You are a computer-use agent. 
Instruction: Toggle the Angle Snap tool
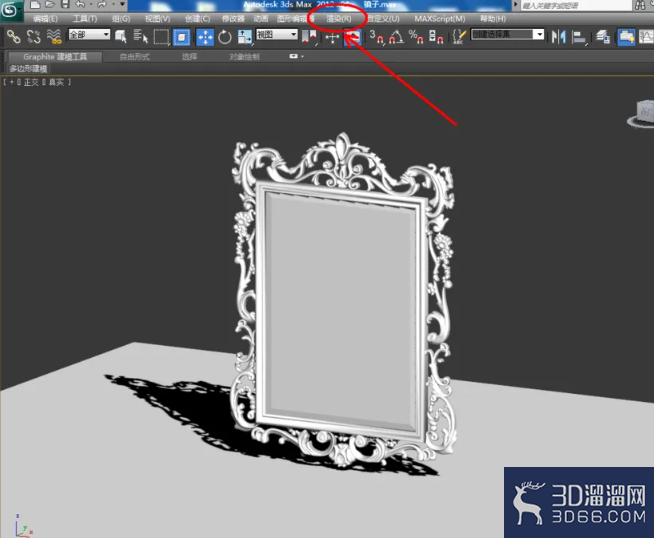click(x=396, y=37)
